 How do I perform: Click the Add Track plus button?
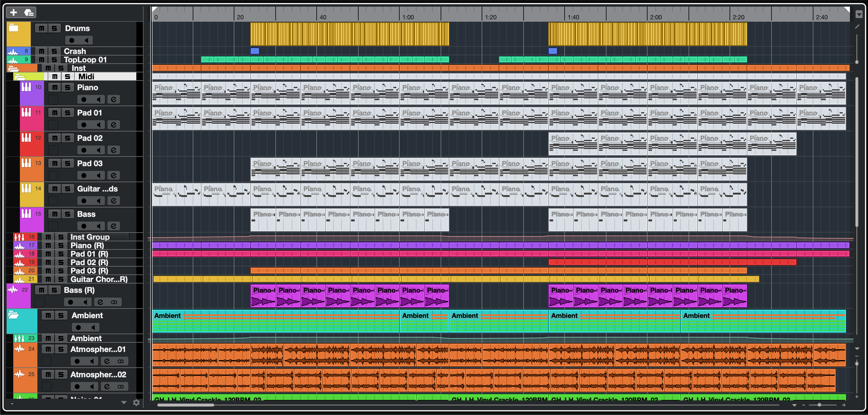point(14,12)
